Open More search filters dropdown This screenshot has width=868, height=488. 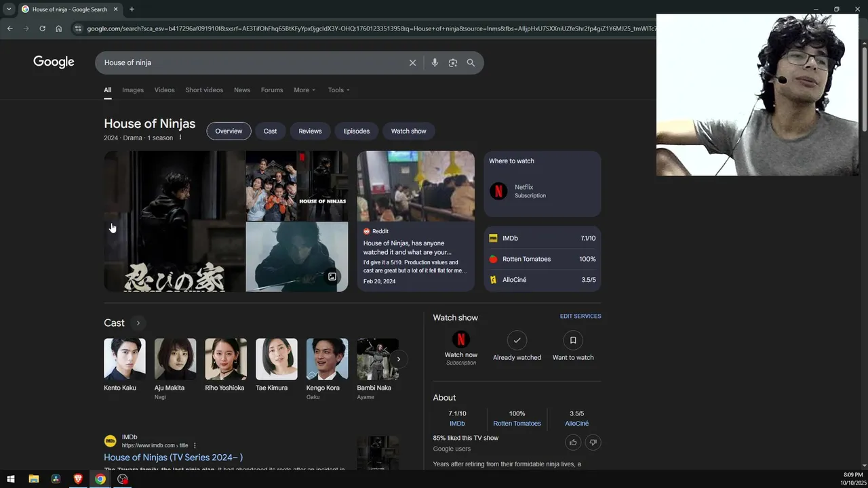[304, 90]
